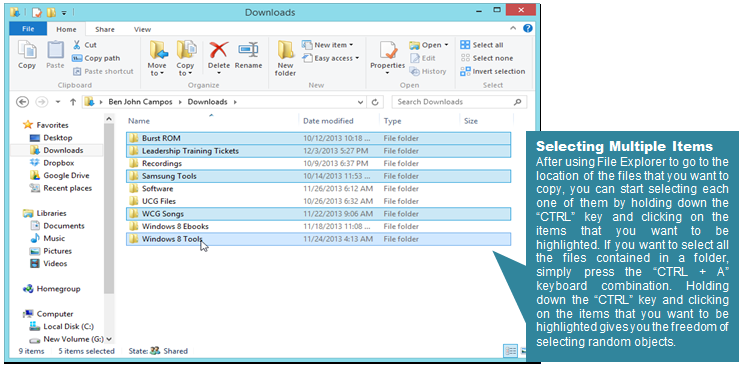The width and height of the screenshot is (742, 368).
Task: Open the Open button dropdown arrow
Action: point(446,45)
